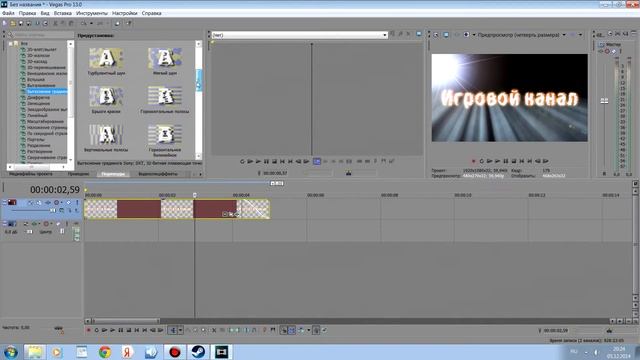This screenshot has height=360, width=640.
Task: Switch to the Проводник tab
Action: [78, 174]
